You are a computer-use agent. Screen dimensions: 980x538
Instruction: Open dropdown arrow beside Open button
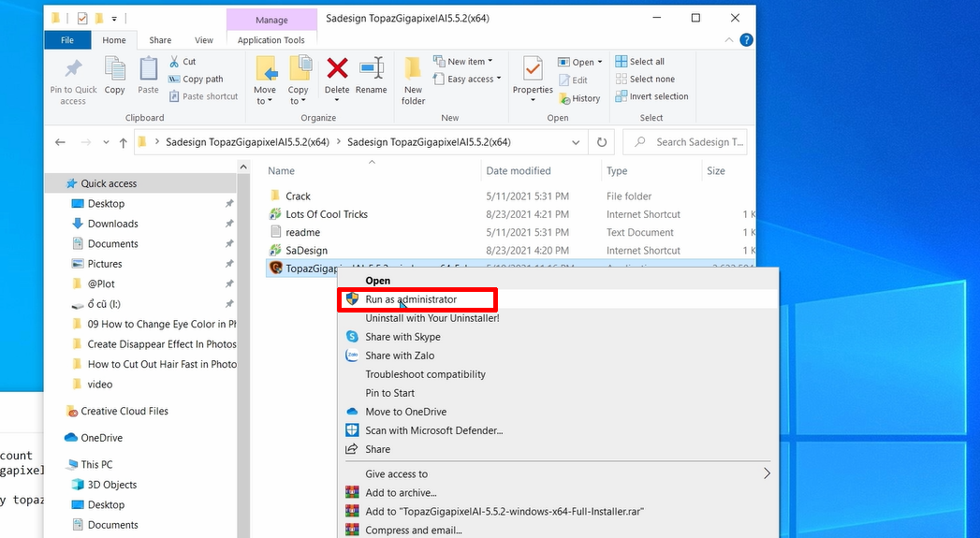coord(600,62)
